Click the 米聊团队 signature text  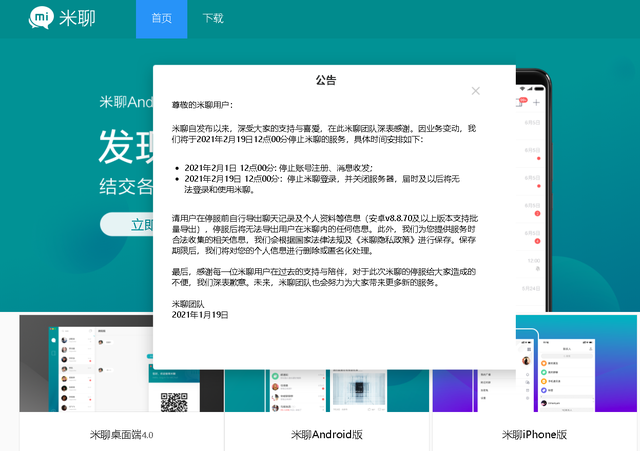(x=188, y=304)
